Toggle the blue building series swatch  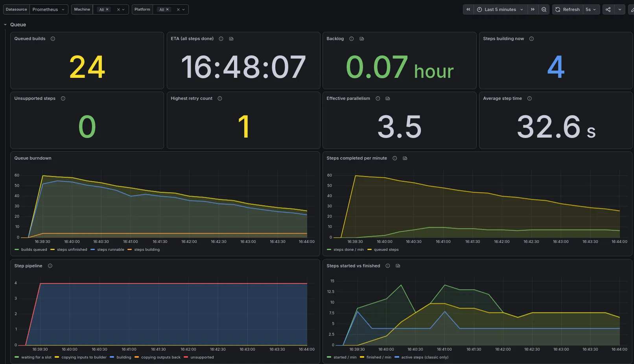112,357
